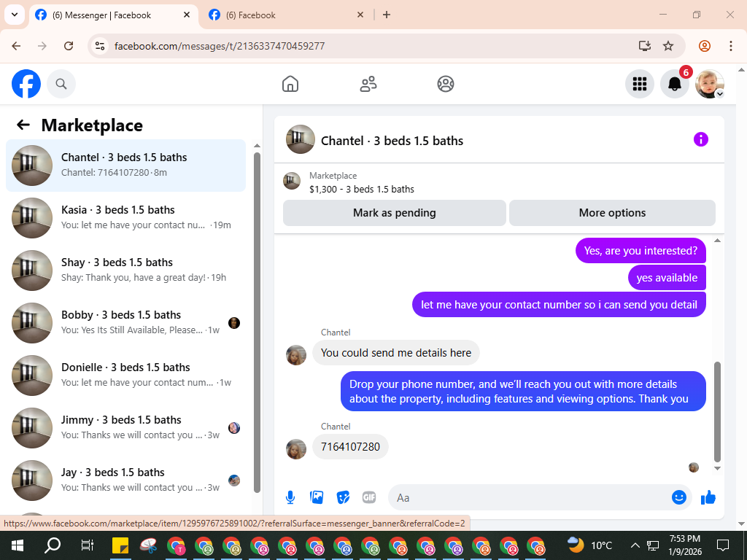Open Task View on the taskbar
Viewport: 747px width, 560px height.
[88, 545]
